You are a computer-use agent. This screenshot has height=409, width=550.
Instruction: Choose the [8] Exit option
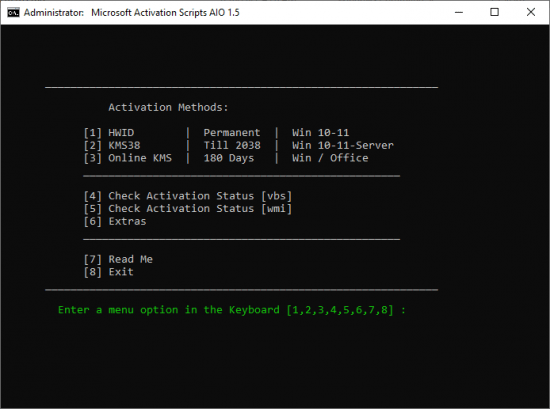click(x=109, y=272)
